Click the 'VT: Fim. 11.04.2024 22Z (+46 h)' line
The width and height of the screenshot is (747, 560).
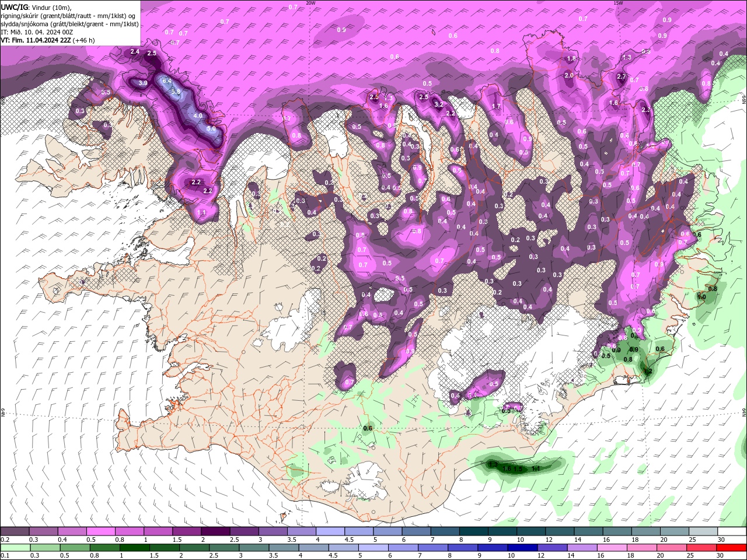[48, 40]
